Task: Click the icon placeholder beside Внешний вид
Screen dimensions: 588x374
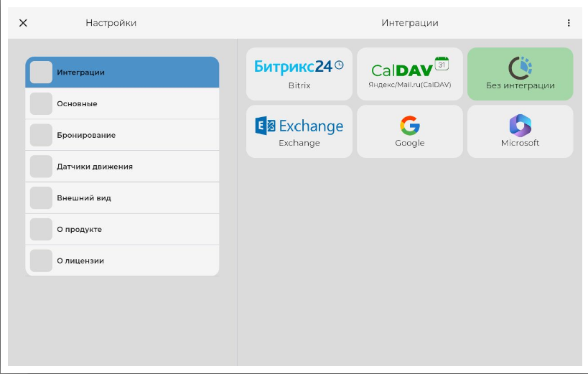Action: [x=41, y=197]
